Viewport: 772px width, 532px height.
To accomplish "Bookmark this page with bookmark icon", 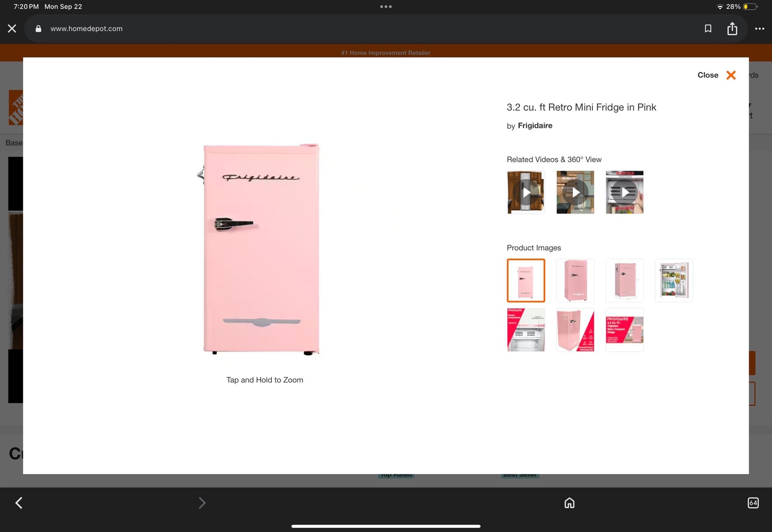I will [708, 29].
